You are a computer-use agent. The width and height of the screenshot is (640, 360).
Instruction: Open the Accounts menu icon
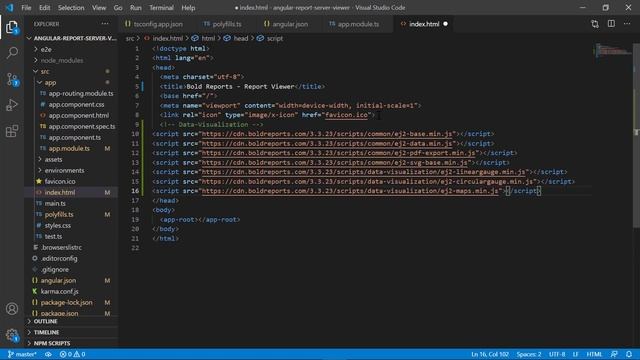tap(12, 309)
